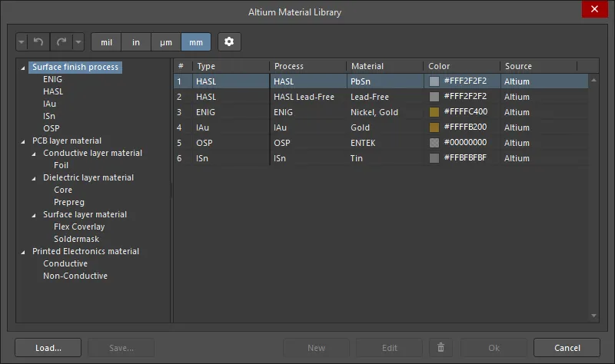This screenshot has height=364, width=615.
Task: Collapse Printed Electronics material node
Action: [23, 252]
